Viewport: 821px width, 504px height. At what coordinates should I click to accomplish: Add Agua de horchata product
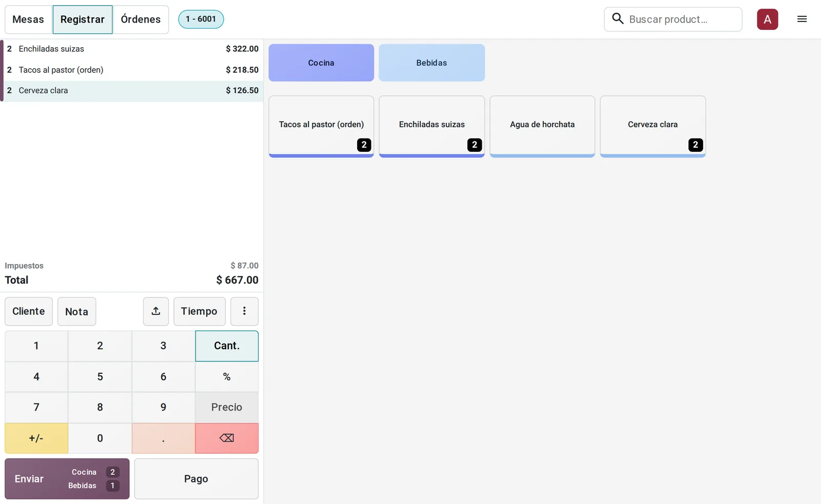tap(542, 126)
